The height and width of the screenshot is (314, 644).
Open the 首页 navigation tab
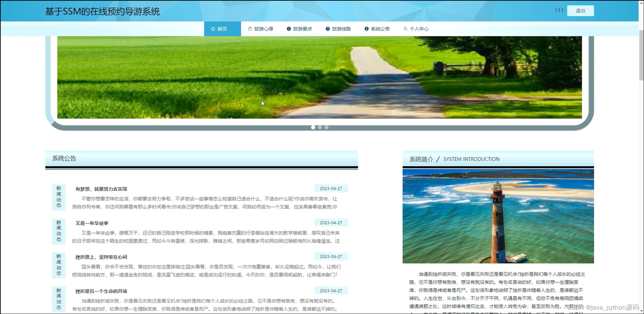point(222,29)
